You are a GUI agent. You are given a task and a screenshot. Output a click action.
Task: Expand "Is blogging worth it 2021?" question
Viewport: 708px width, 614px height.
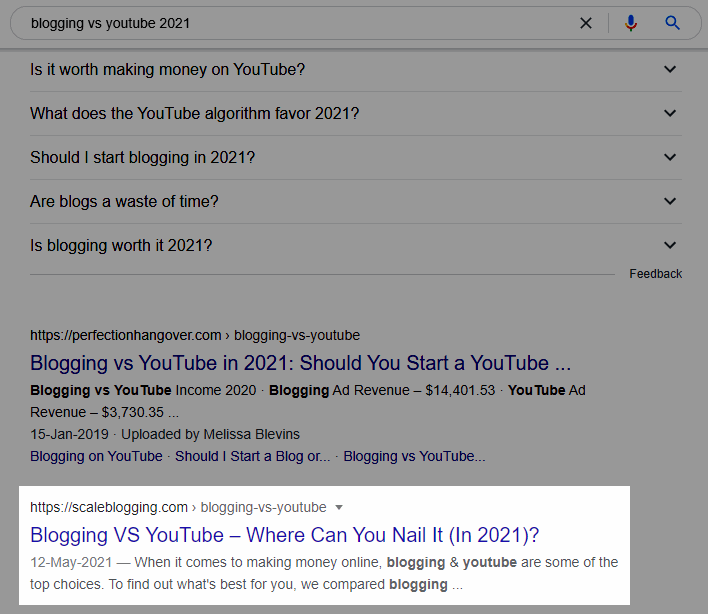[356, 246]
